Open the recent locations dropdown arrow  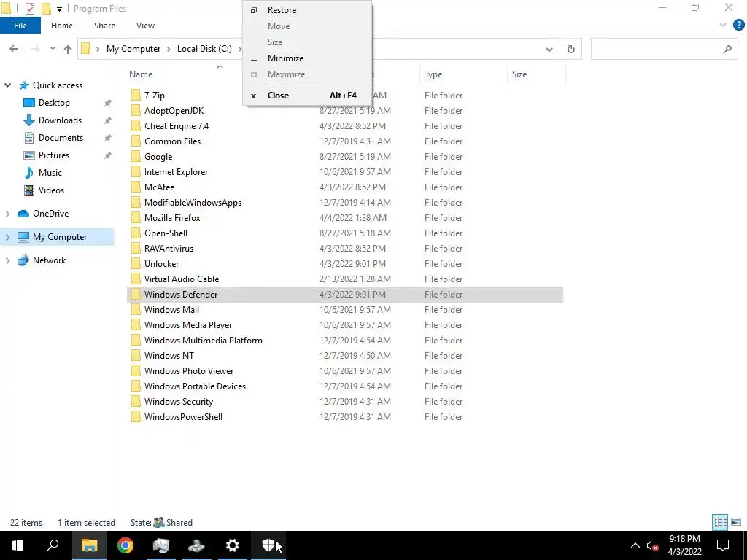point(53,49)
